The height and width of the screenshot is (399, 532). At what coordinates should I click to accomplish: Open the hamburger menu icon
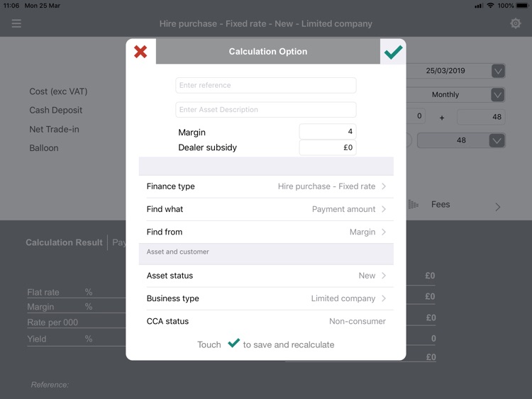coord(16,23)
